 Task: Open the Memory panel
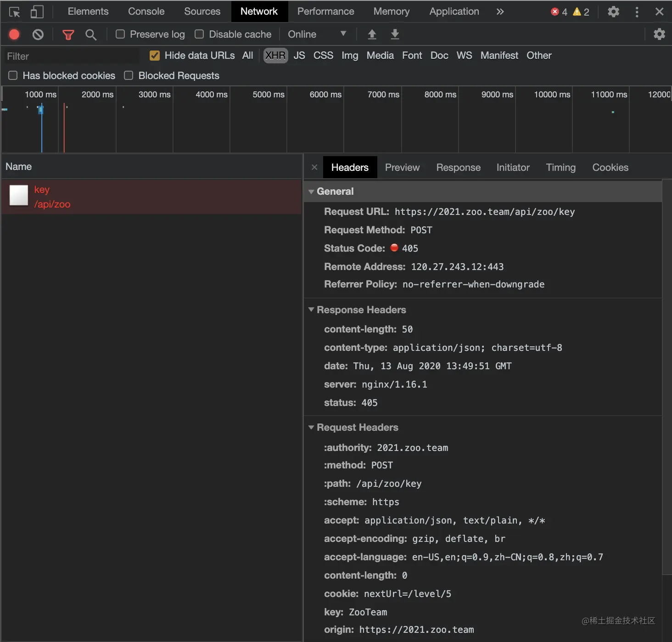tap(392, 11)
